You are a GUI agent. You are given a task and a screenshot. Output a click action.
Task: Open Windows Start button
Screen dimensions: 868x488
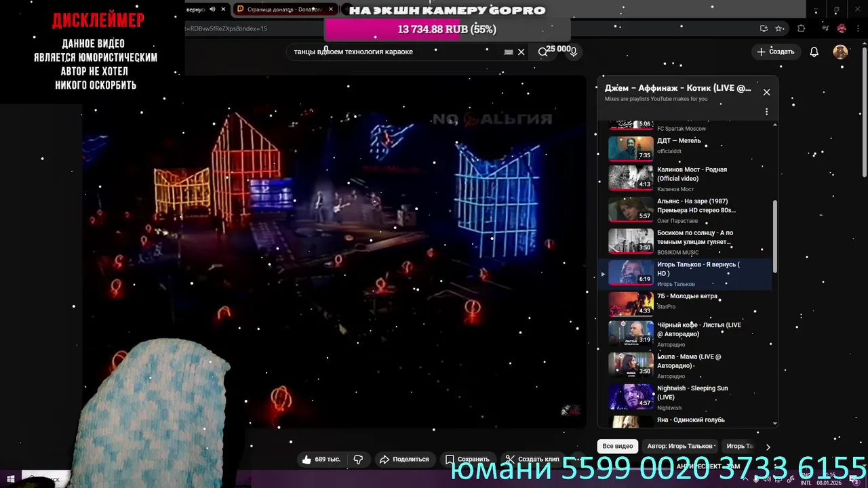pos(10,479)
